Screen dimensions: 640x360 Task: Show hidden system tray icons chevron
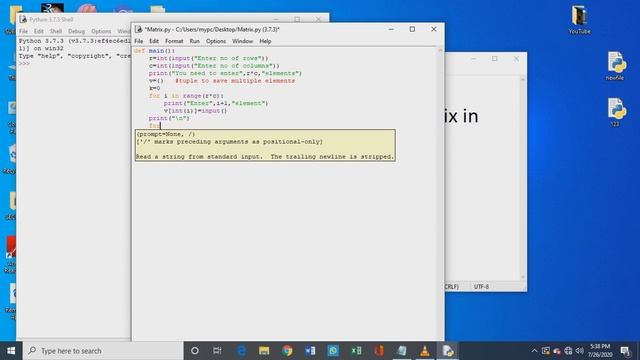click(x=534, y=351)
